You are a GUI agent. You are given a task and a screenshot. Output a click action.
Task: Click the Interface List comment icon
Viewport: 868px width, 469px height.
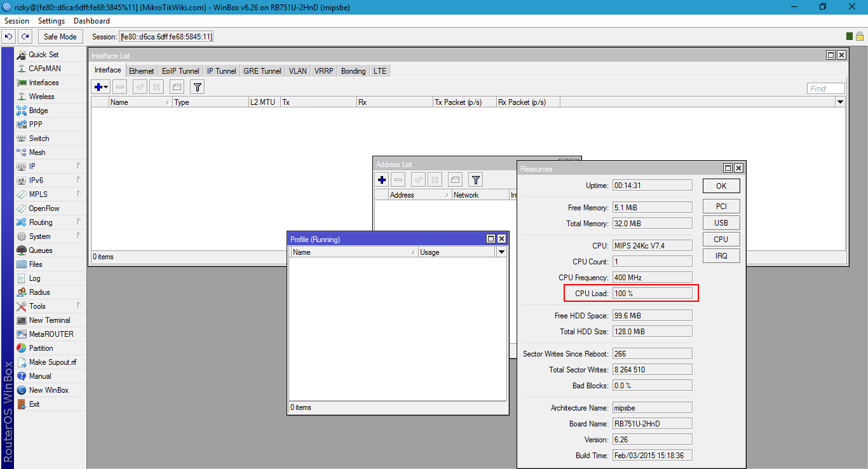pyautogui.click(x=177, y=87)
